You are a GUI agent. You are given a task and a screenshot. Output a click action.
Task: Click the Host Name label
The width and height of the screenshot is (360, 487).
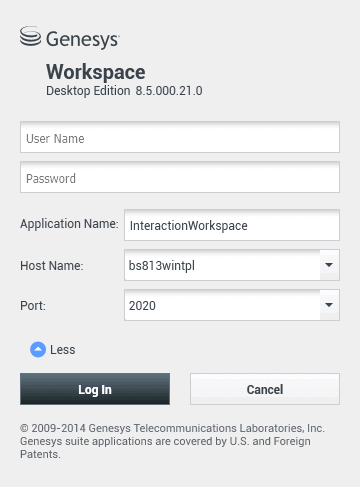(x=52, y=266)
